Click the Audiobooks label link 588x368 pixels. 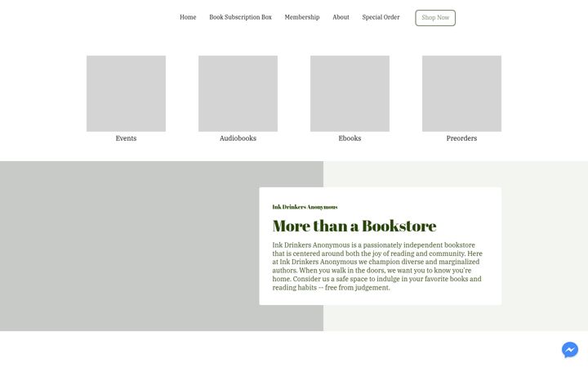coord(238,138)
